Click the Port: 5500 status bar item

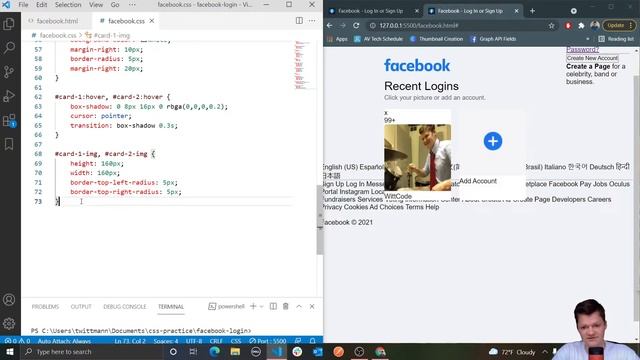268,341
